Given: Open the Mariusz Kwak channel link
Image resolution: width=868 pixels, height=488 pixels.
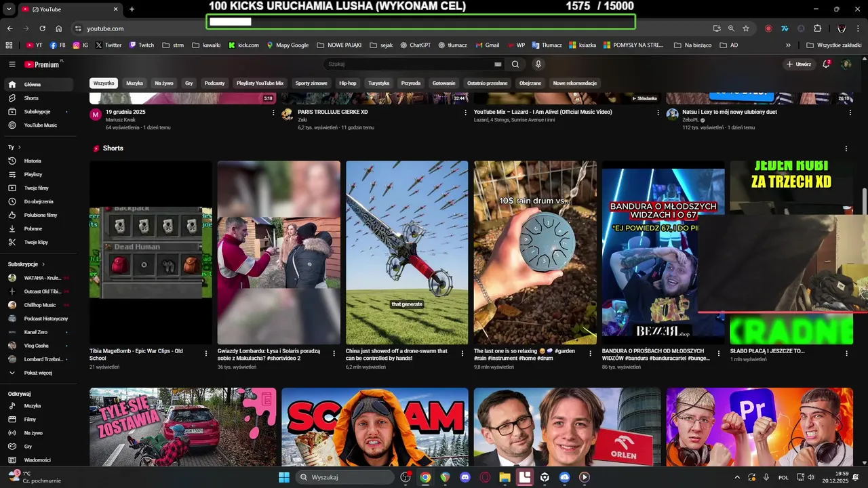Looking at the screenshot, I should [121, 120].
